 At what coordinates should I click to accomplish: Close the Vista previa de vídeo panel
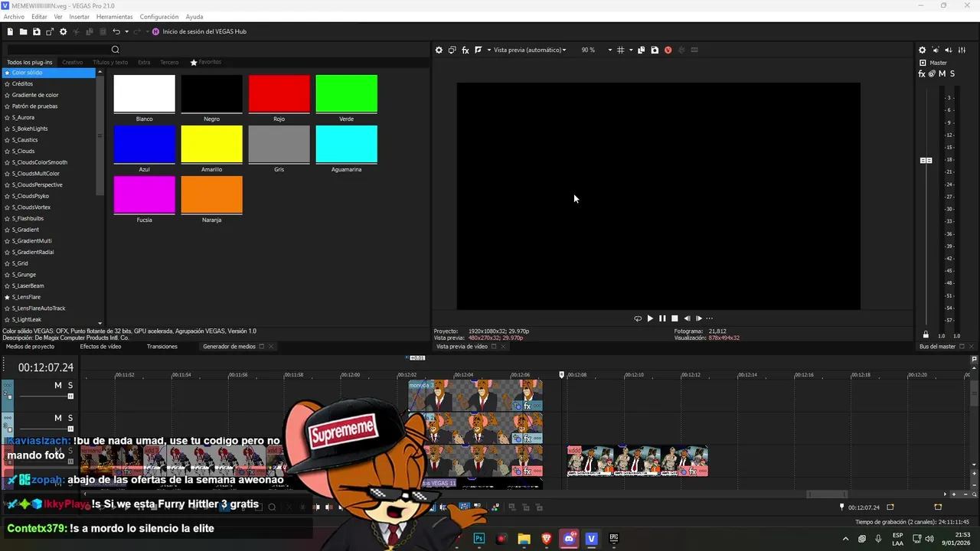tap(502, 347)
